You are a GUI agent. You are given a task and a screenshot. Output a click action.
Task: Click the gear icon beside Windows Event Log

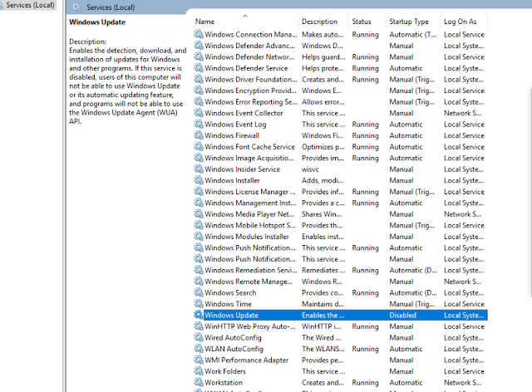point(199,124)
